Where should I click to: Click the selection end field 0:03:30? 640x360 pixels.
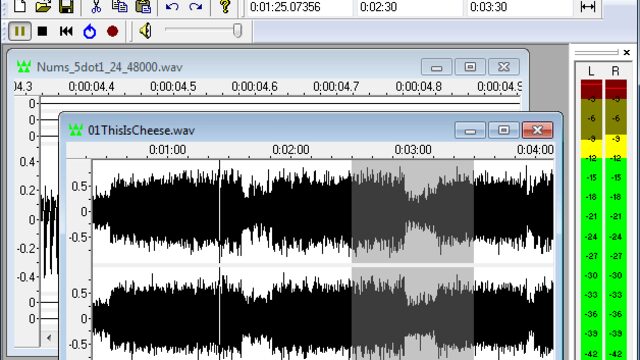pos(520,7)
